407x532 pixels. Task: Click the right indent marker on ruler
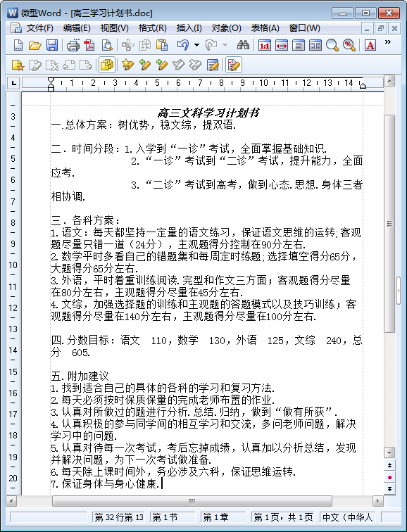363,85
